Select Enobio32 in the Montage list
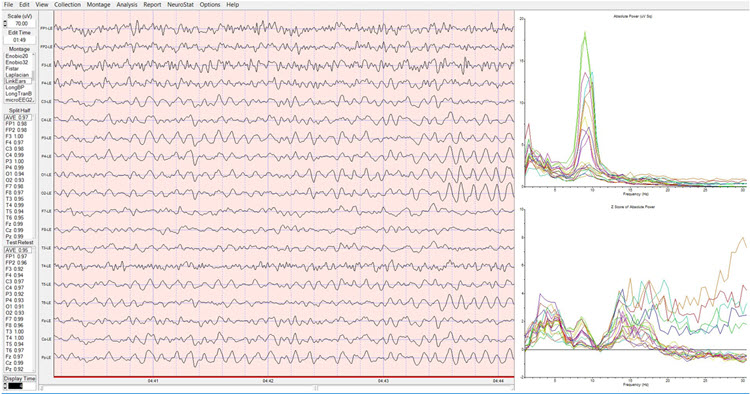This screenshot has height=394, width=750. pyautogui.click(x=17, y=63)
